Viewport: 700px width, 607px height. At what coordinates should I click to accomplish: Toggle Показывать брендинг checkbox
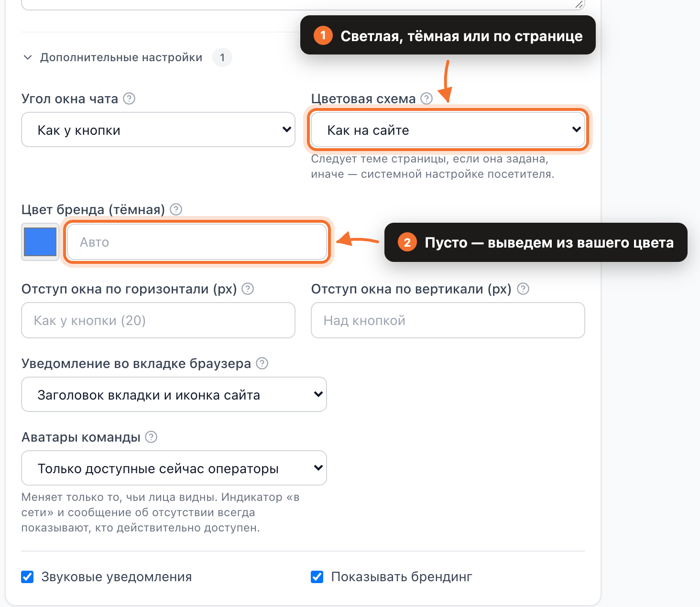pyautogui.click(x=317, y=577)
